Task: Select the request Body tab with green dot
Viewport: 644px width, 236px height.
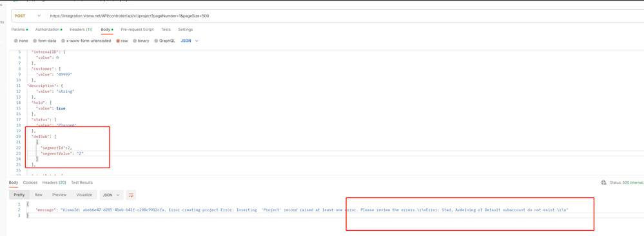Action: (107, 30)
